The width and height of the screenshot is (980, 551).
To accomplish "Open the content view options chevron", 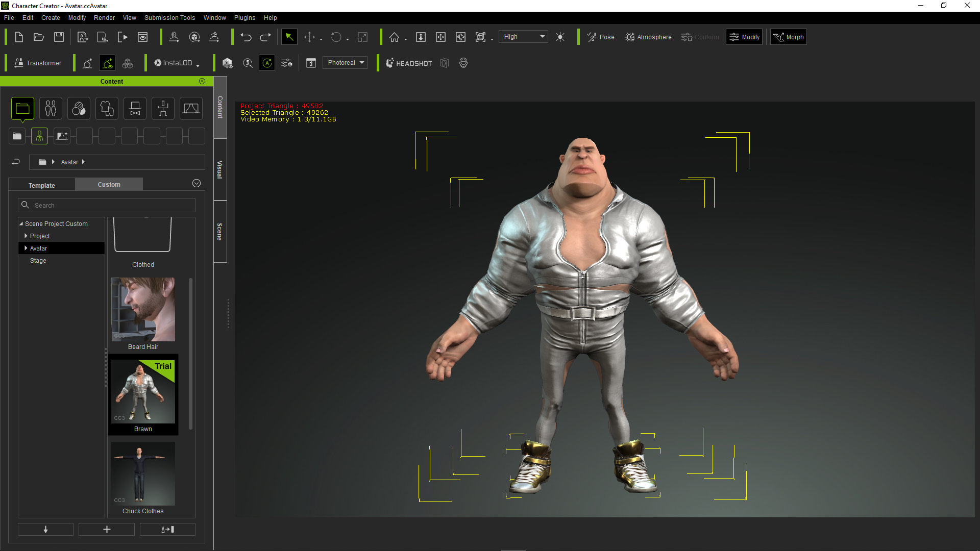I will click(197, 183).
